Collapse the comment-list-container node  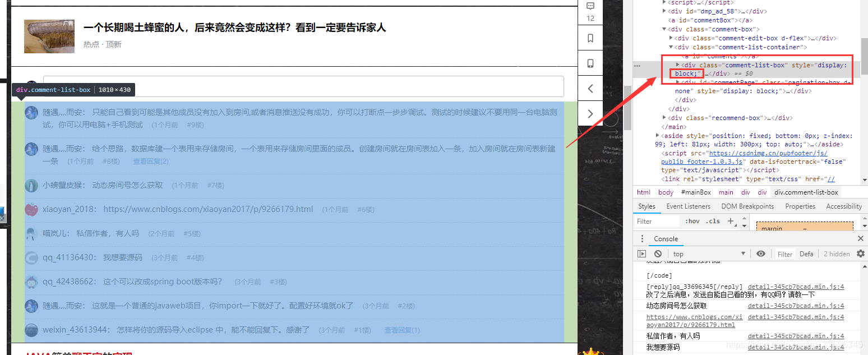pyautogui.click(x=671, y=47)
